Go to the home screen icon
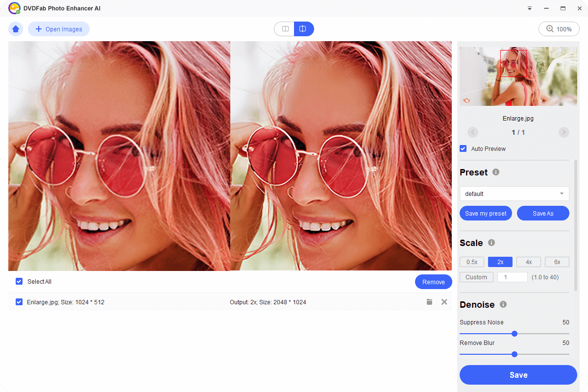 tap(16, 29)
